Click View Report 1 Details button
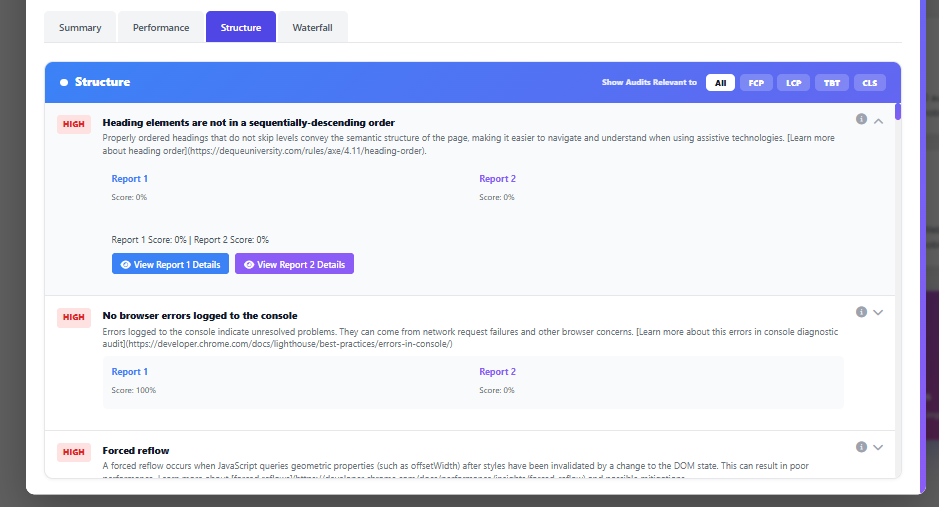The width and height of the screenshot is (939, 507). click(170, 264)
